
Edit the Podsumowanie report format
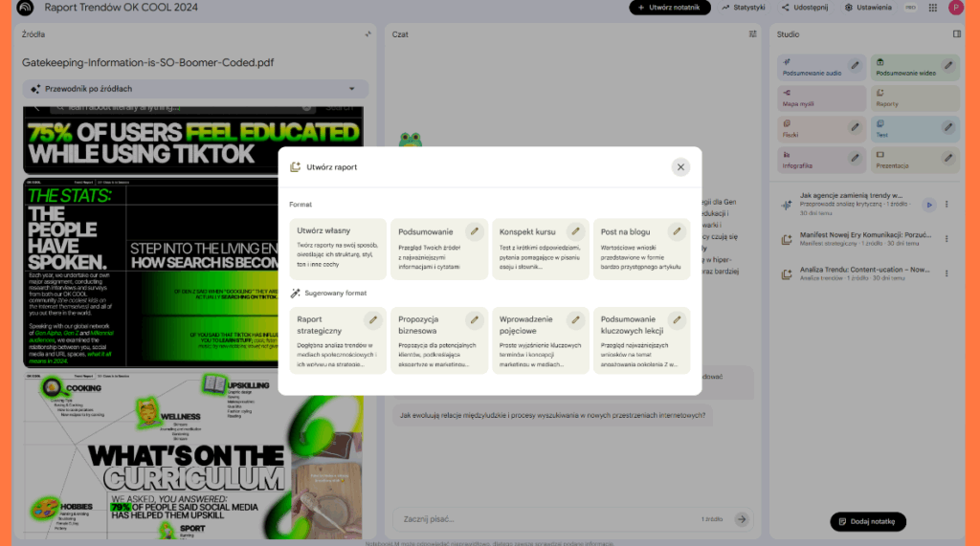474,231
